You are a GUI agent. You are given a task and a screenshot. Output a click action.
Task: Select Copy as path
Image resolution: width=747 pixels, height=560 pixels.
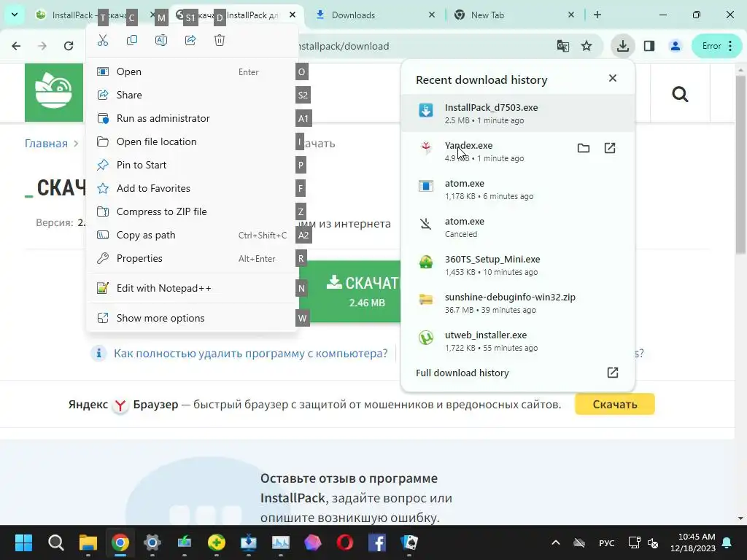tap(192, 235)
